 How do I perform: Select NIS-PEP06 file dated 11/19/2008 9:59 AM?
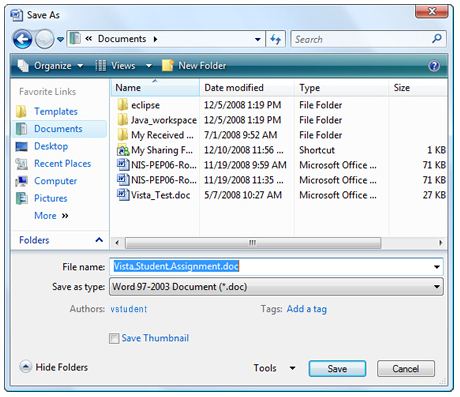tap(164, 165)
